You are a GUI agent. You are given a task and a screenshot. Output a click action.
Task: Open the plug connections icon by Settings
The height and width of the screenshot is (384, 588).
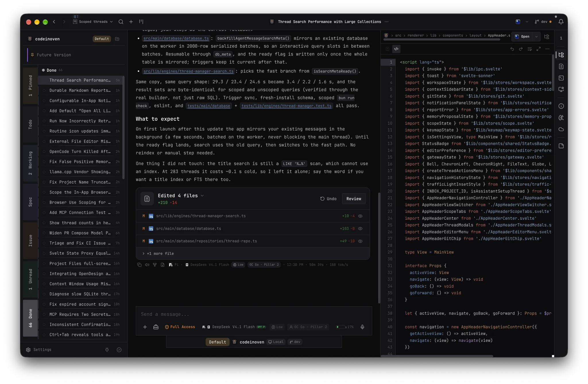click(x=107, y=350)
